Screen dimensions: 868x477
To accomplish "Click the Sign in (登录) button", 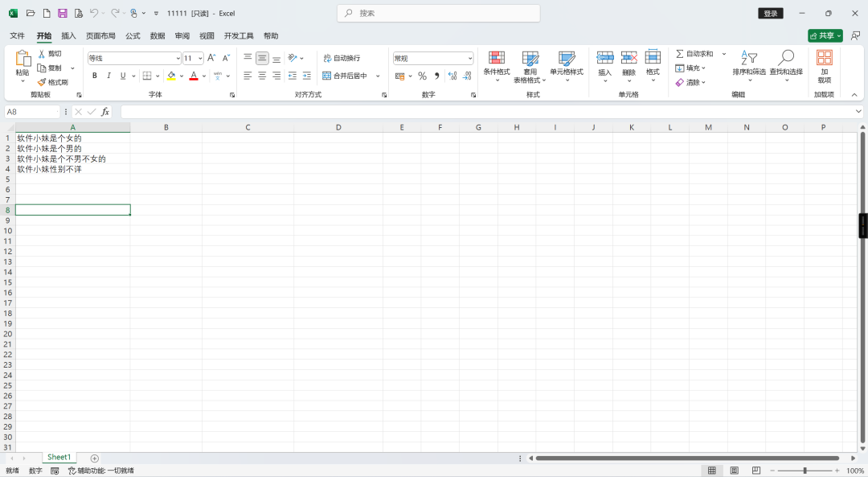I will (770, 14).
